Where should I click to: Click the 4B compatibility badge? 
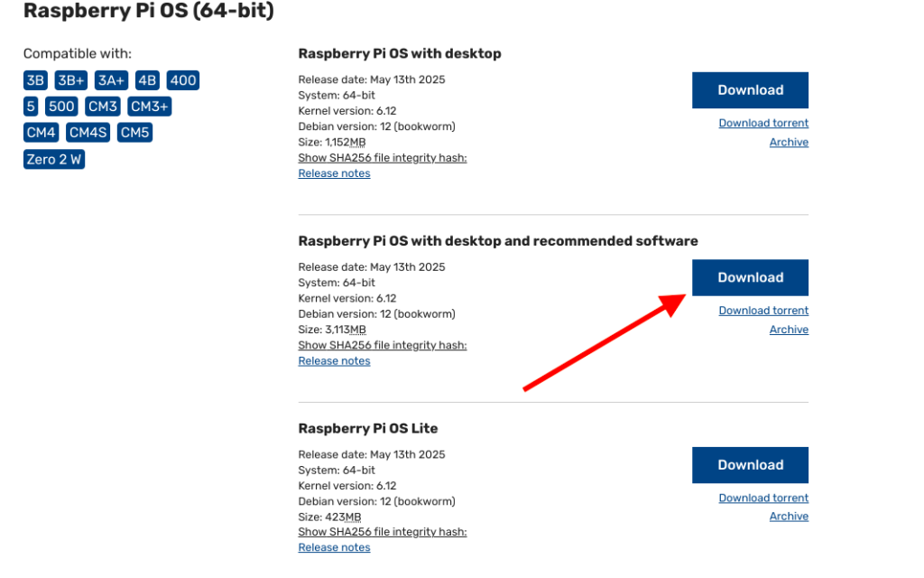pyautogui.click(x=147, y=80)
